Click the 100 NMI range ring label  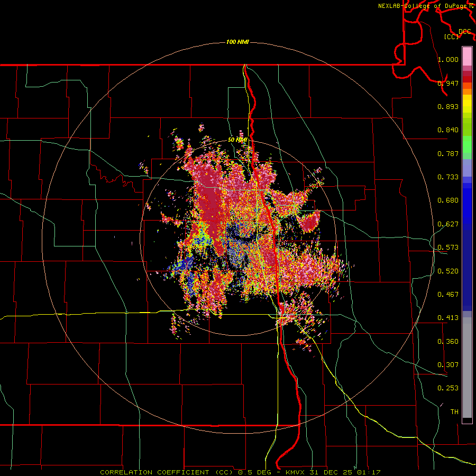237,42
